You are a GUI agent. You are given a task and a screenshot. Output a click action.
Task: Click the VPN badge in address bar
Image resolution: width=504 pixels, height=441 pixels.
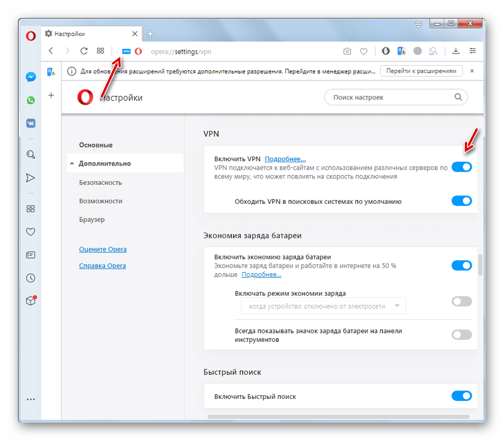126,51
